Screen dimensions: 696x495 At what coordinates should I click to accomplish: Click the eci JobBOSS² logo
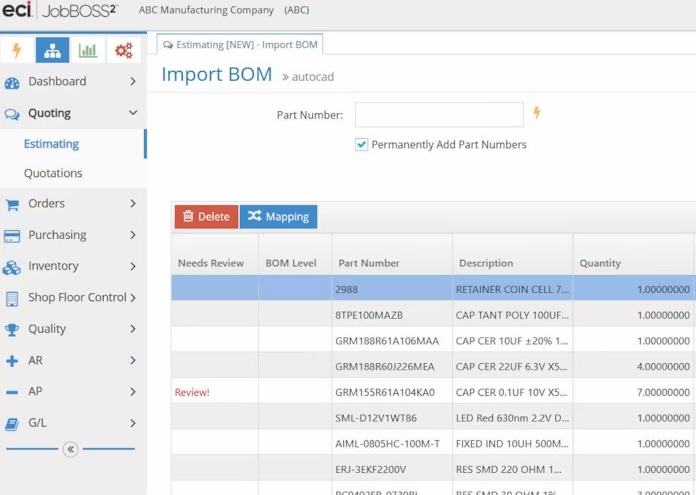(60, 11)
